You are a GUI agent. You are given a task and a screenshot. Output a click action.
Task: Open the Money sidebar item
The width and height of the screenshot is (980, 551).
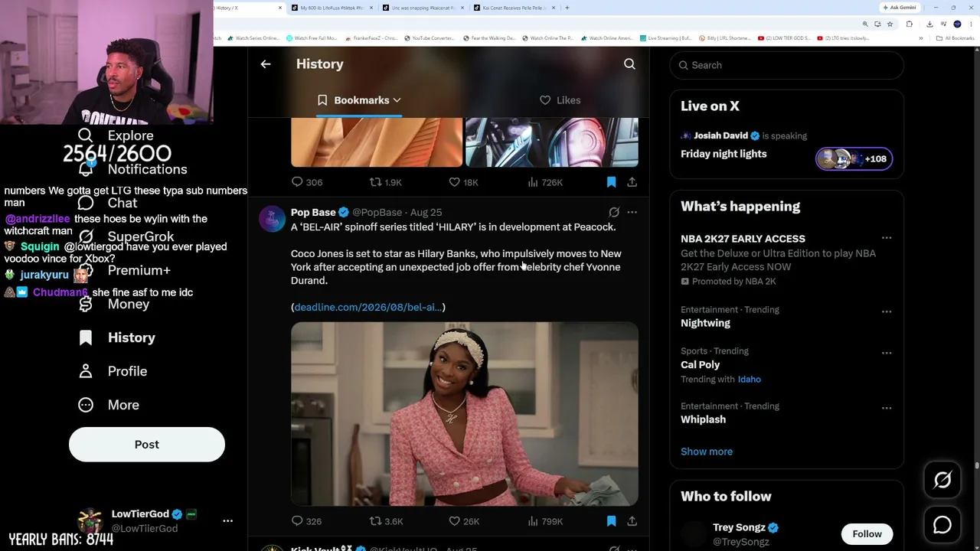[x=113, y=304]
